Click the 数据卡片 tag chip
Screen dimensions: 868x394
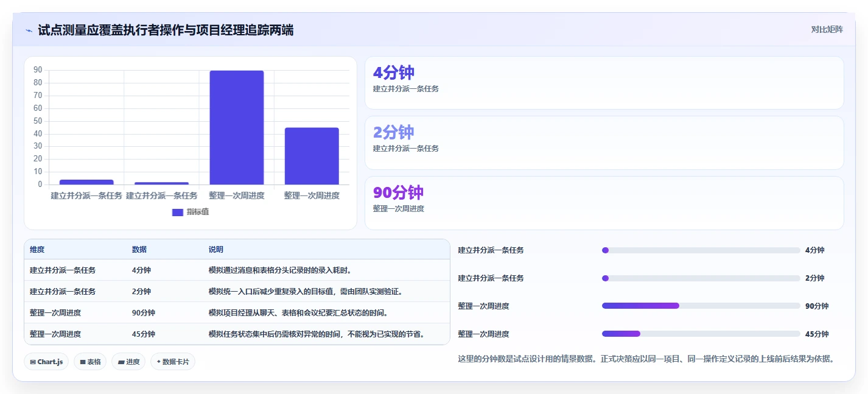tap(173, 362)
